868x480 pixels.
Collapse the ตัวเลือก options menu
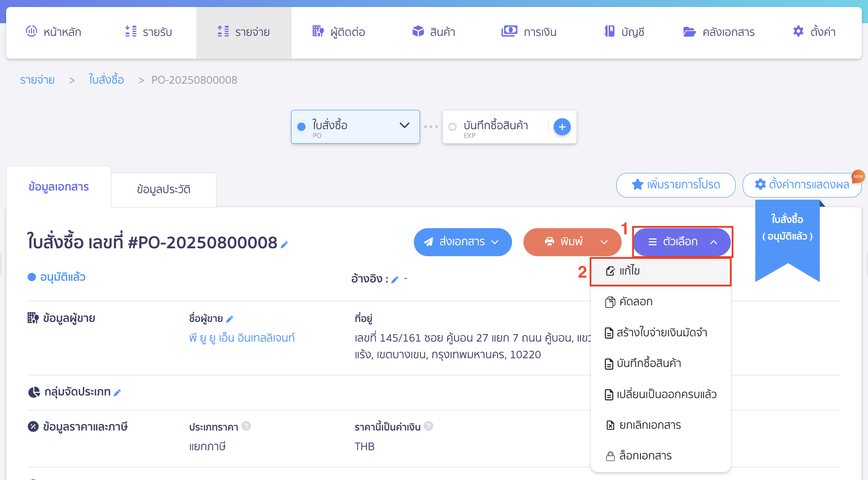coord(682,242)
